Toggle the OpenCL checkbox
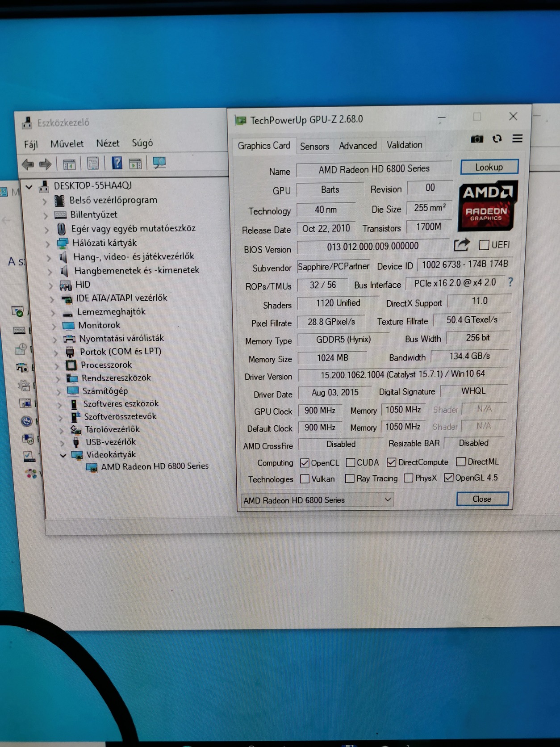Viewport: 560px width, 747px height. pyautogui.click(x=305, y=462)
